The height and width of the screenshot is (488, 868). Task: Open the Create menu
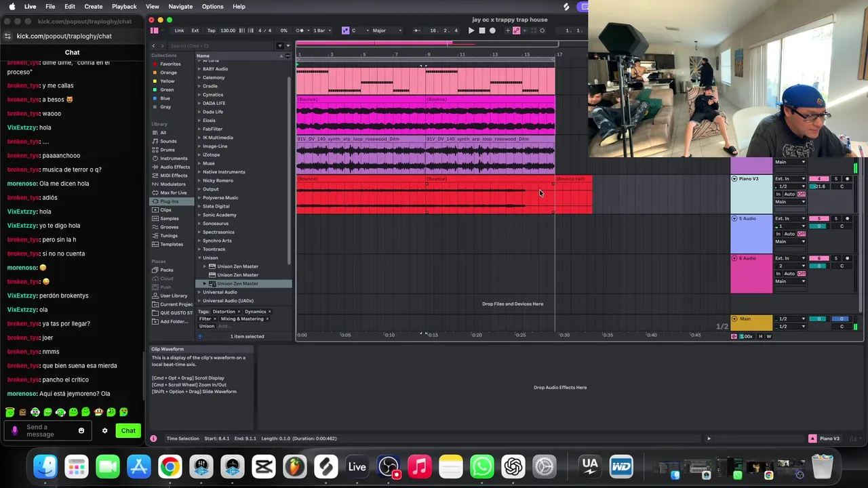[93, 6]
